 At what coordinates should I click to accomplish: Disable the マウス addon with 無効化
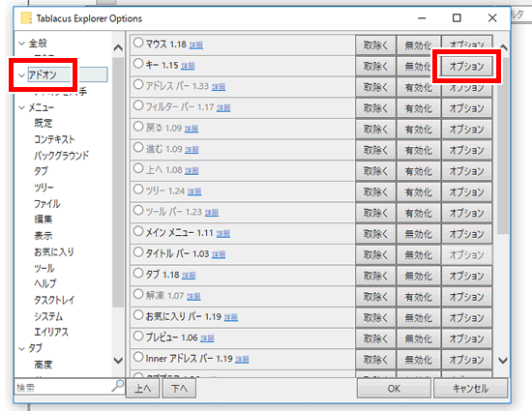pyautogui.click(x=419, y=45)
